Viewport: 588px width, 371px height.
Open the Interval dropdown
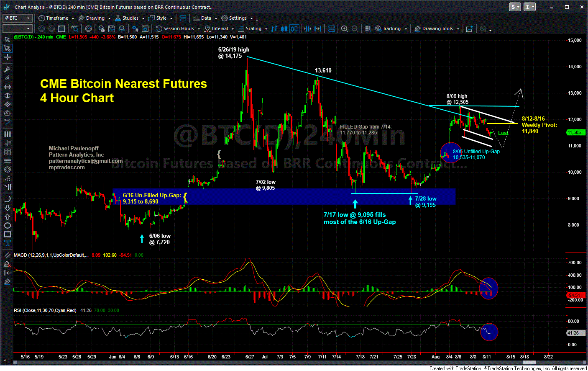[x=219, y=28]
